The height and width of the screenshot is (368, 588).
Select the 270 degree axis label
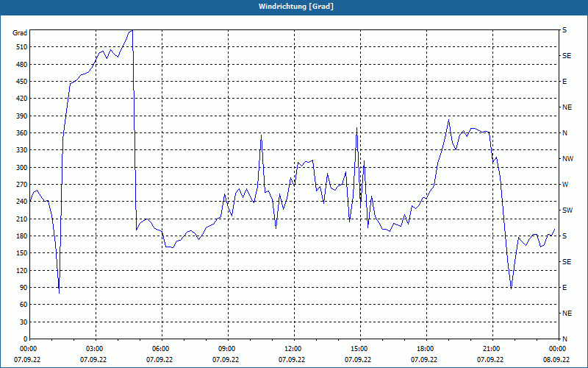pyautogui.click(x=21, y=185)
